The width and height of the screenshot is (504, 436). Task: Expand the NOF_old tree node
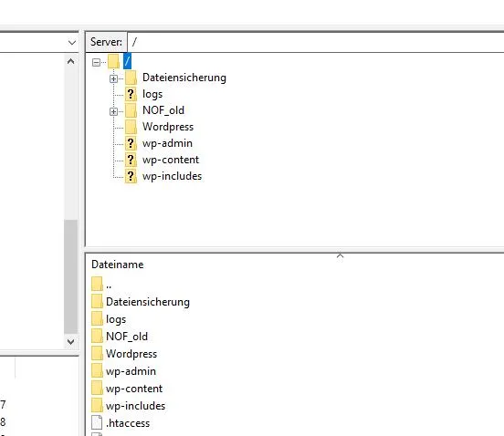[x=113, y=111]
